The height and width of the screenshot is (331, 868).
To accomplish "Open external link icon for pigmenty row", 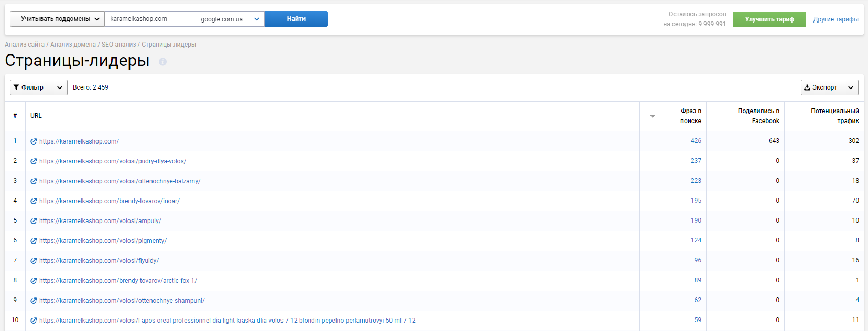I will tap(34, 241).
